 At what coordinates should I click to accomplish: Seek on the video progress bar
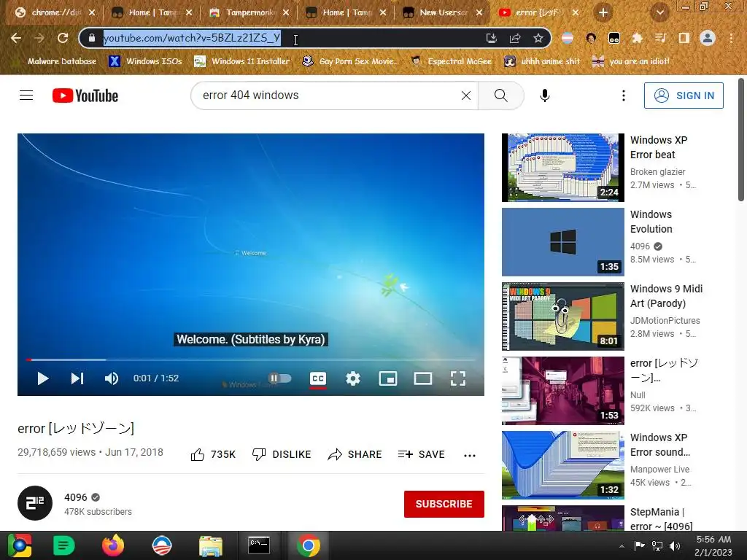[251, 359]
